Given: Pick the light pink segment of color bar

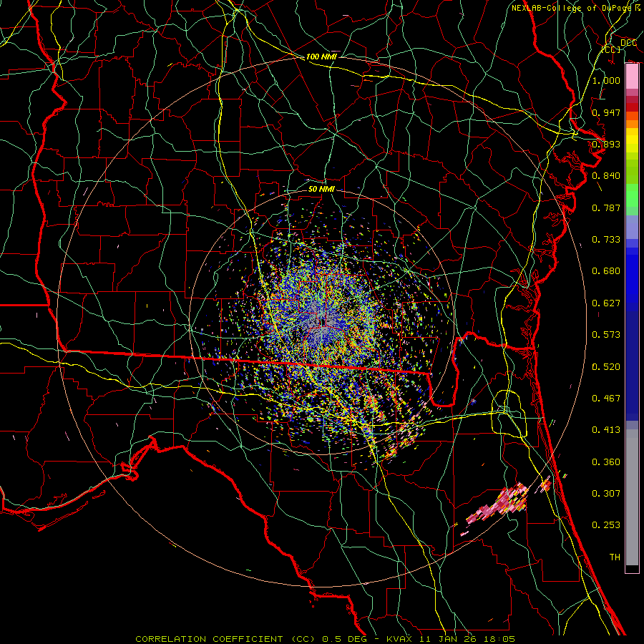Looking at the screenshot, I should (x=632, y=77).
